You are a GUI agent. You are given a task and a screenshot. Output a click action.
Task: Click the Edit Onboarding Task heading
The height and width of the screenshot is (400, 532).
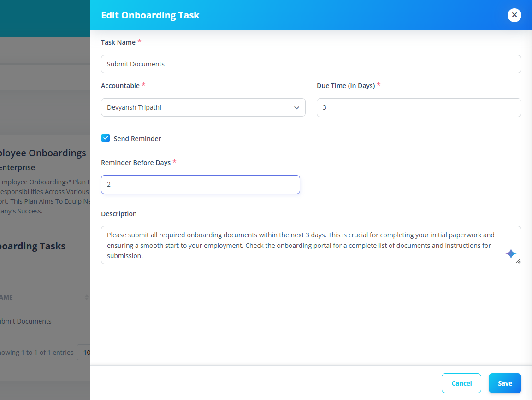150,15
